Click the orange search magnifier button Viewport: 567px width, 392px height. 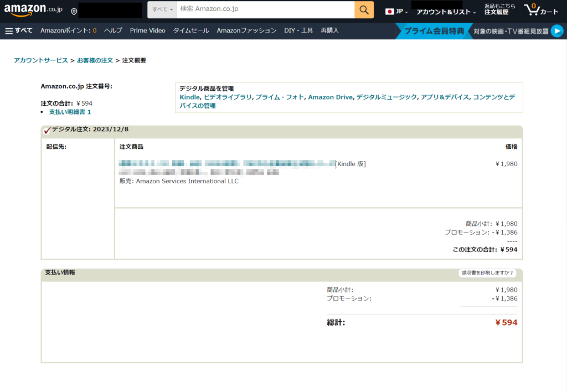click(364, 10)
